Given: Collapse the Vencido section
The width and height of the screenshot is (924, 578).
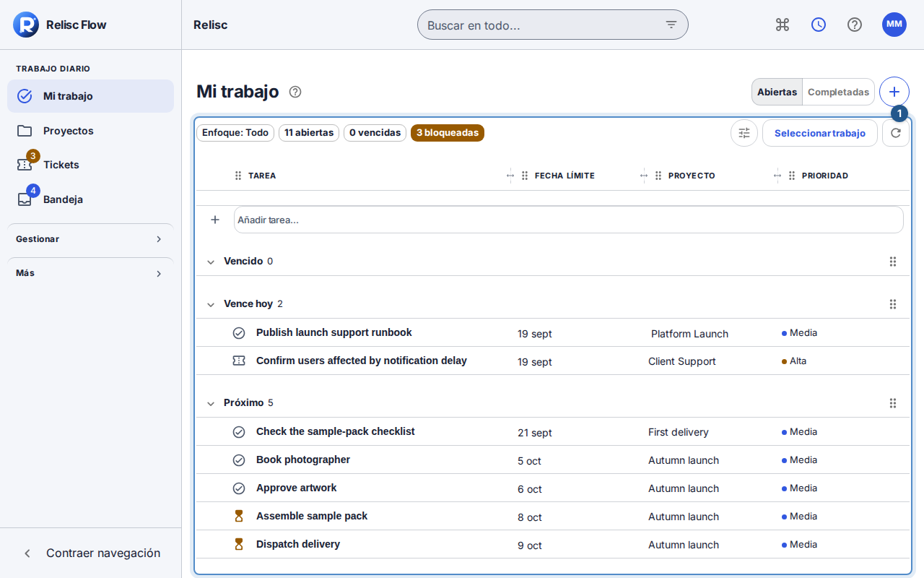Looking at the screenshot, I should [211, 262].
